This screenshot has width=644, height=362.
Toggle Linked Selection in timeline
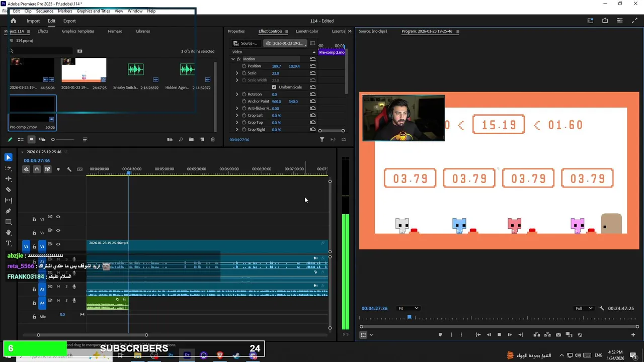(47, 169)
